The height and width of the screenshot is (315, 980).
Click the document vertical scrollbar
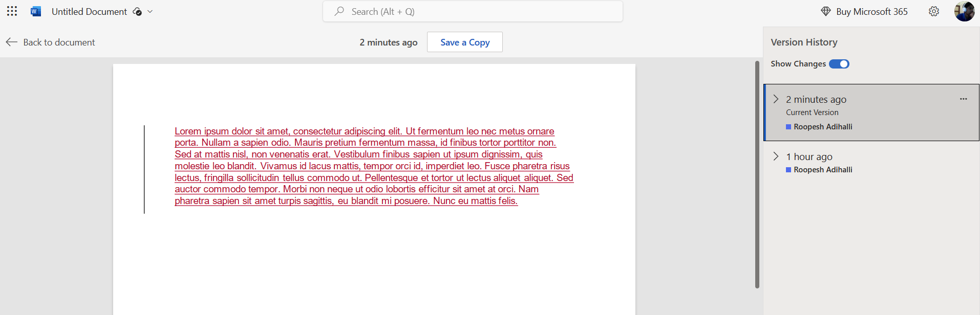757,174
